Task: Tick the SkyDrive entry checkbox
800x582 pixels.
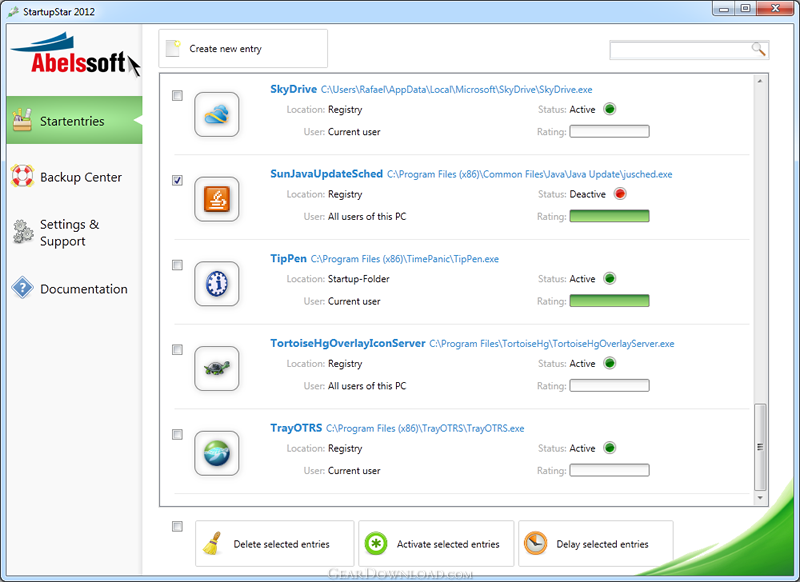Action: pos(177,95)
